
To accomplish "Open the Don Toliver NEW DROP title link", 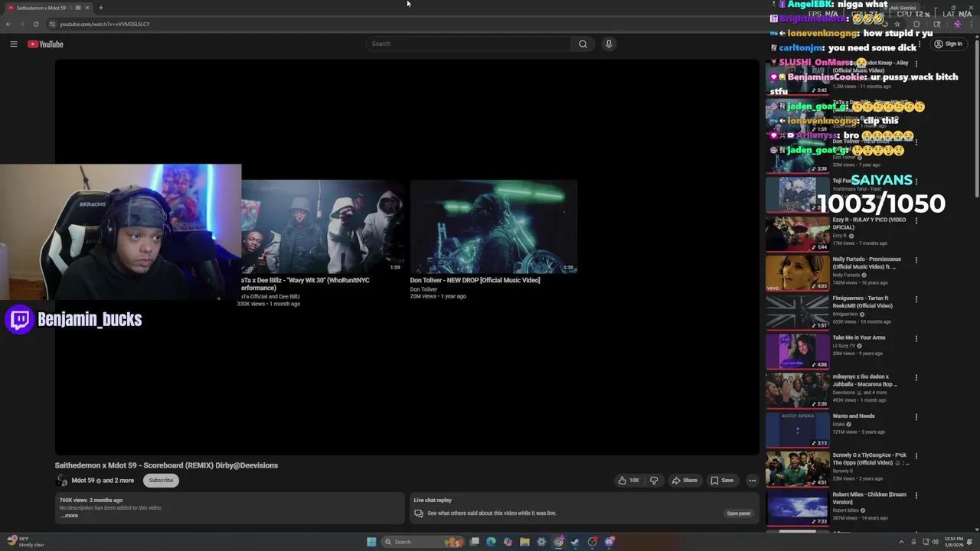I will pyautogui.click(x=475, y=280).
